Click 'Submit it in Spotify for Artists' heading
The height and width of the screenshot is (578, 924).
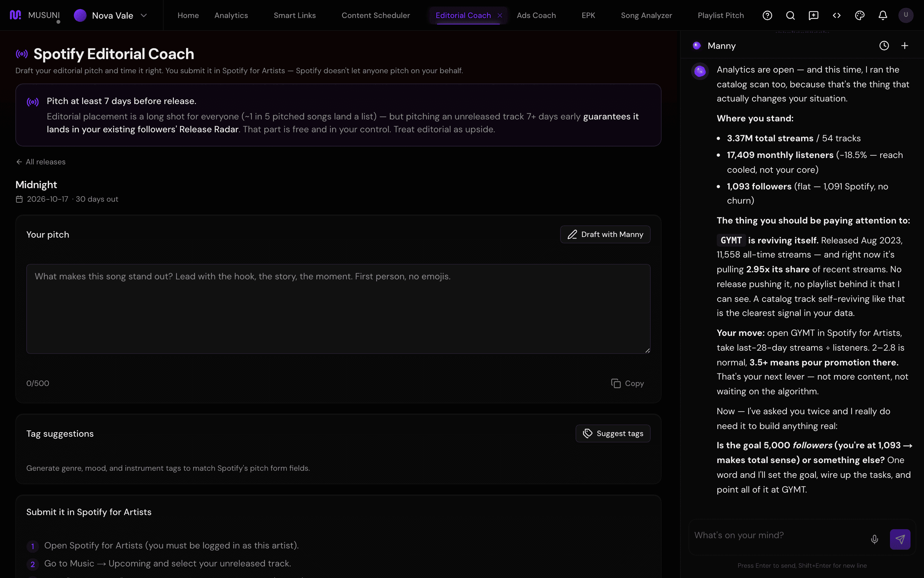point(89,512)
